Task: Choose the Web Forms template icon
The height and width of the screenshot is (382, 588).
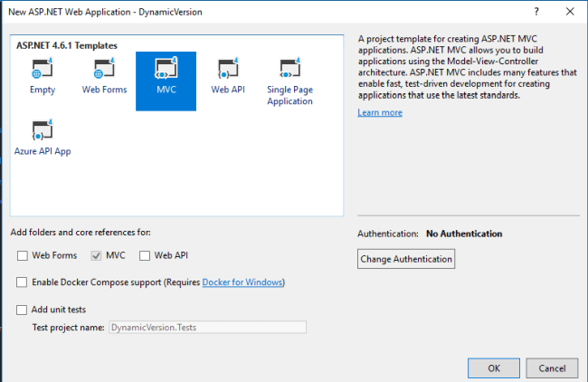Action: 104,68
